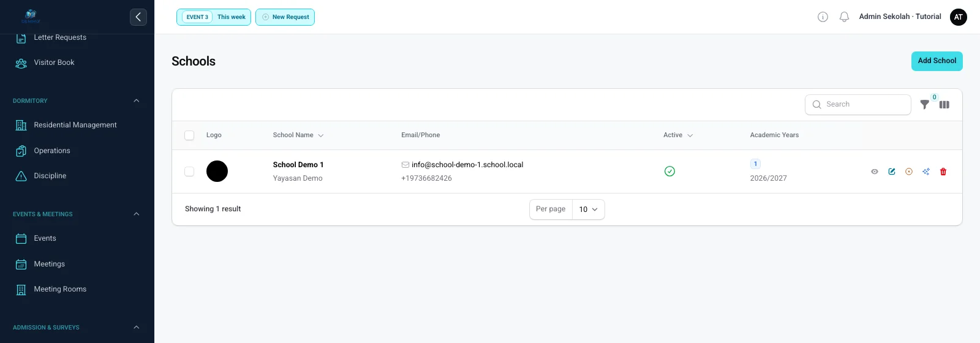Tick the select-all checkbox in the table header
This screenshot has width=980, height=343.
coord(189,135)
